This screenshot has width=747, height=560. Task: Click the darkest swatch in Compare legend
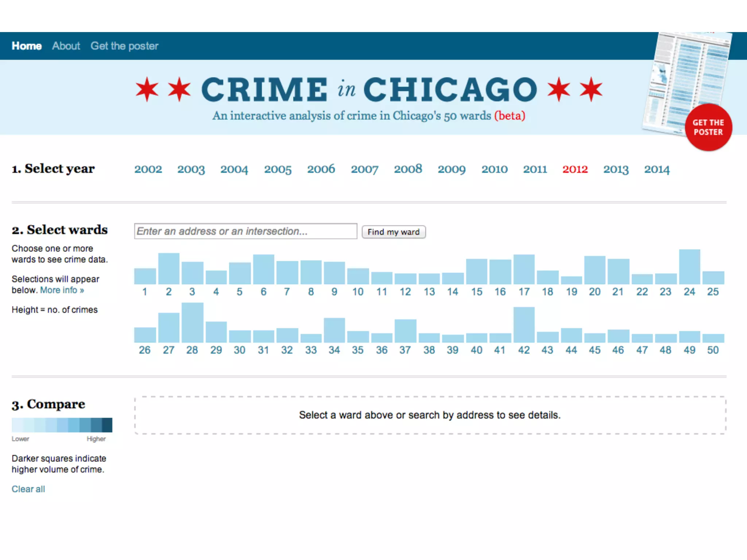(x=107, y=425)
